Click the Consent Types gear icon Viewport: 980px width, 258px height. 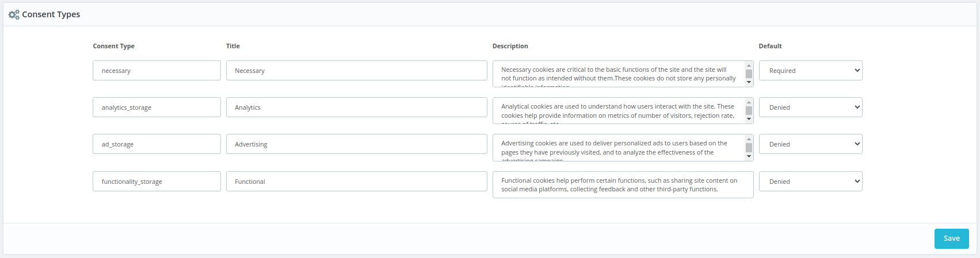pyautogui.click(x=14, y=14)
